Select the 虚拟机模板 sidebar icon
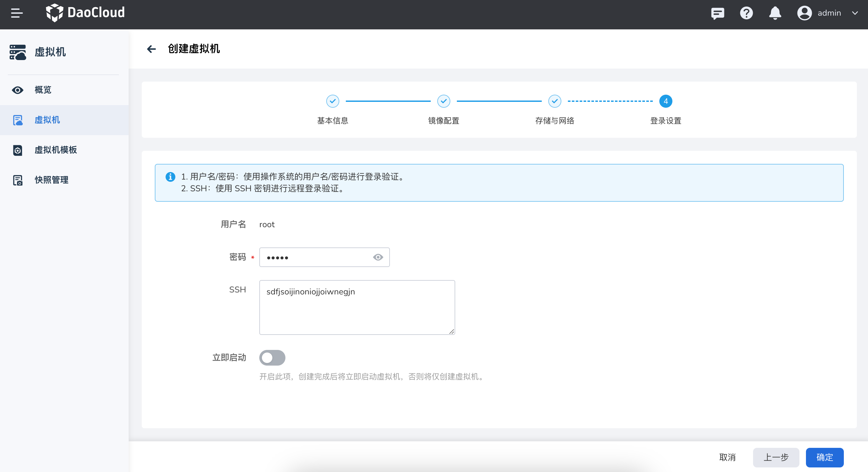Viewport: 868px width, 472px height. 18,150
